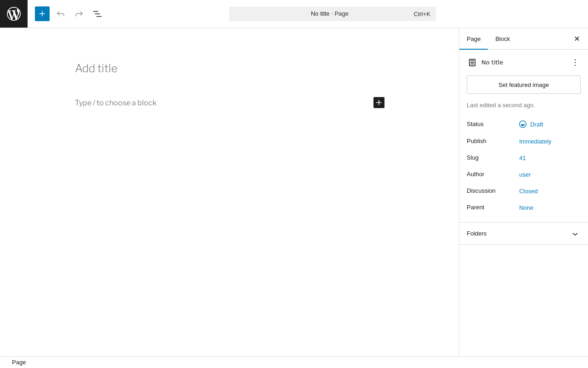Click the Discussion label
The width and height of the screenshot is (588, 368).
coord(481,191)
